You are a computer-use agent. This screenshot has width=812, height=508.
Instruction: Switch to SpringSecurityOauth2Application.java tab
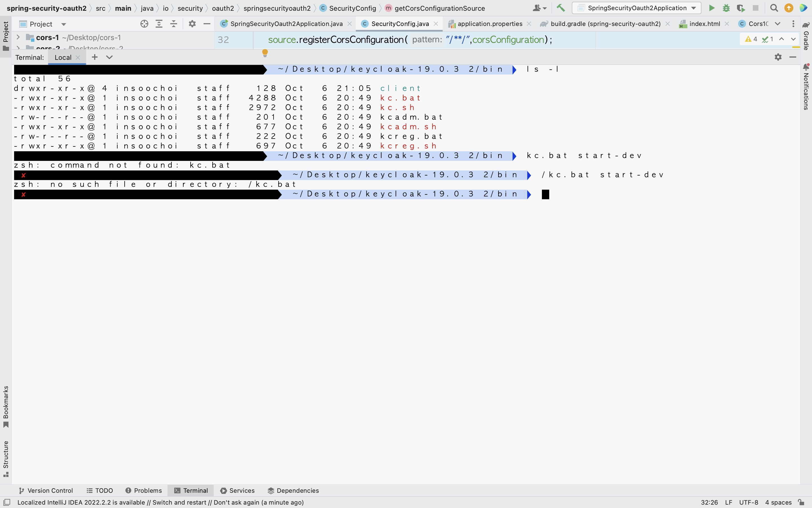click(286, 24)
